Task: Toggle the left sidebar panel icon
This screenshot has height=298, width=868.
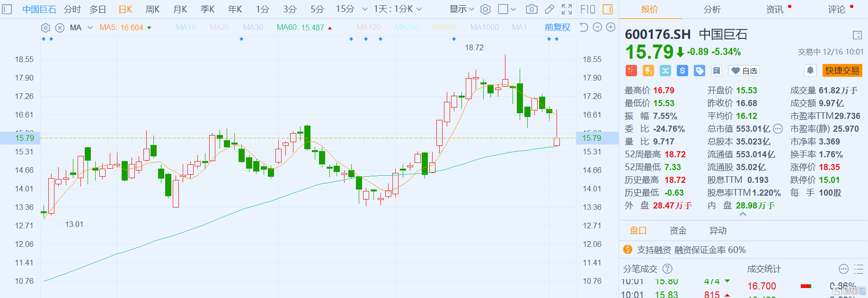Action: coord(7,9)
